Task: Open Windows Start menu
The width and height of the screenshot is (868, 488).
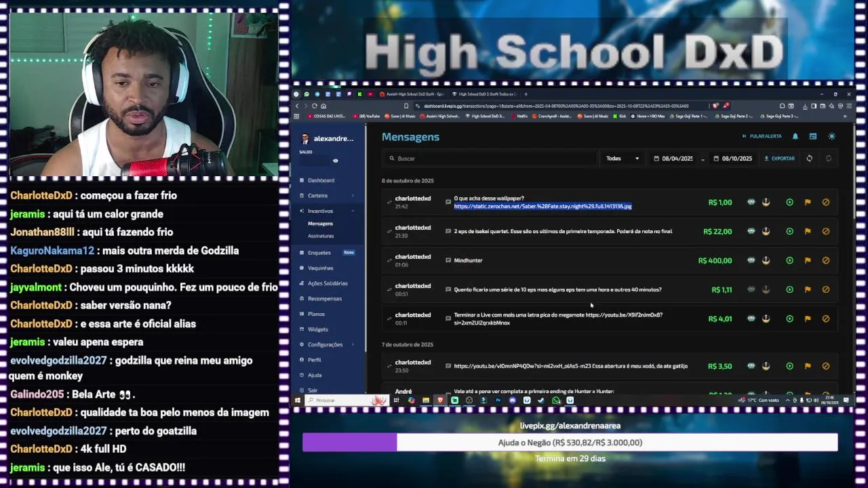Action: [297, 401]
